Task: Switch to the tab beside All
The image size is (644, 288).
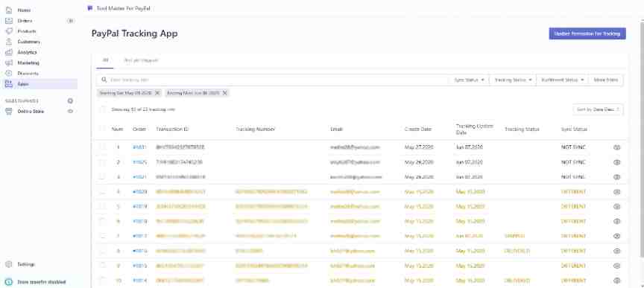Action: (x=141, y=60)
